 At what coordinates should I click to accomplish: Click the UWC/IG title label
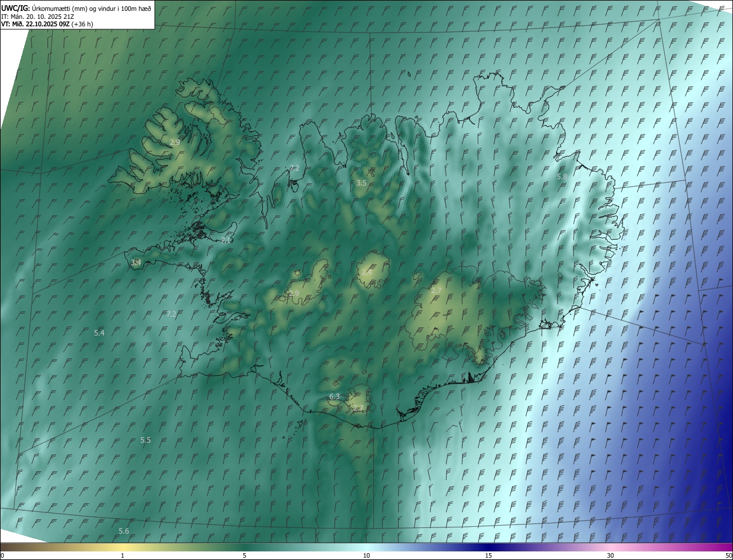pos(15,8)
